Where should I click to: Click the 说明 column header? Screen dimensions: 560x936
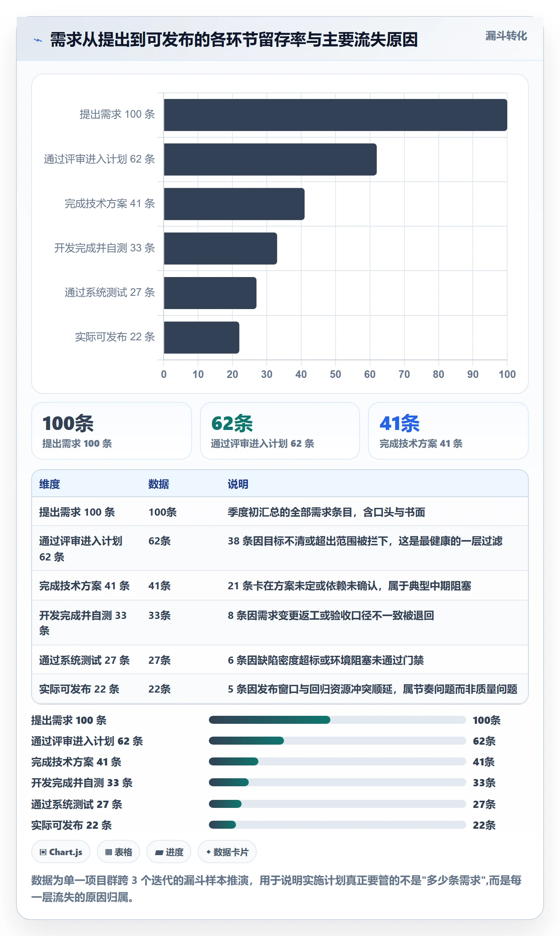[238, 484]
